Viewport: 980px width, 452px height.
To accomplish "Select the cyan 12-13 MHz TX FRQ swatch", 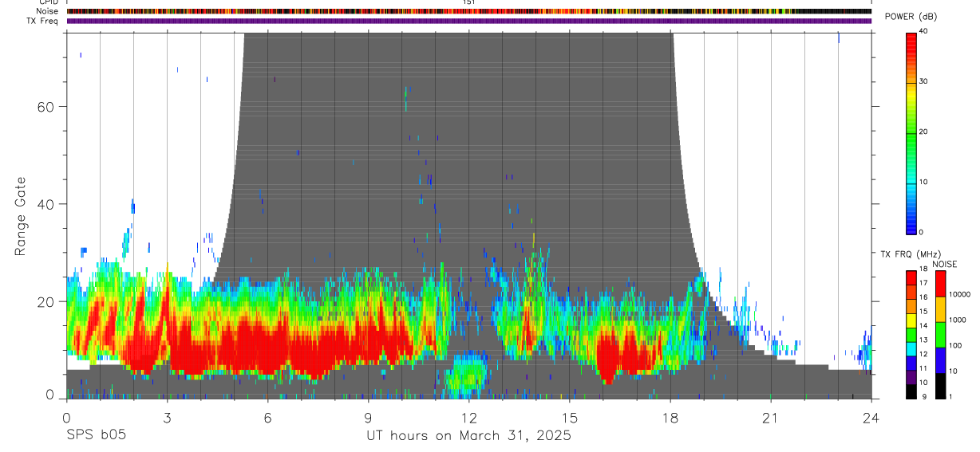I will [911, 348].
